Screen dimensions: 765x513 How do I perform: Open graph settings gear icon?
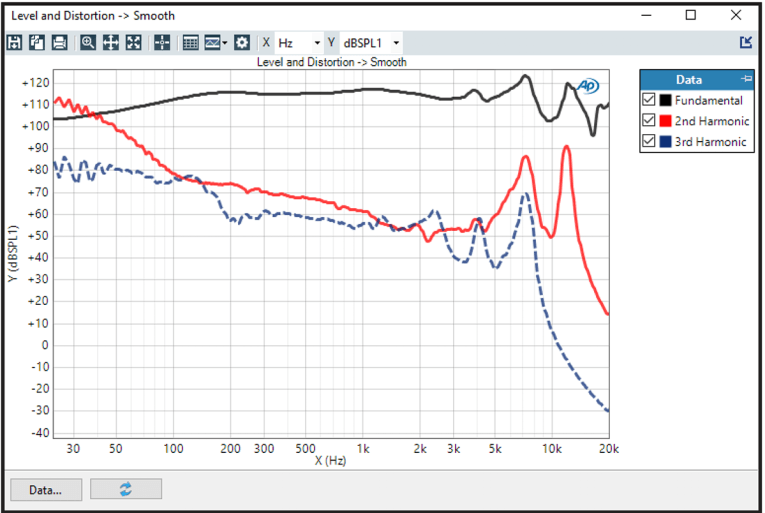[x=242, y=43]
